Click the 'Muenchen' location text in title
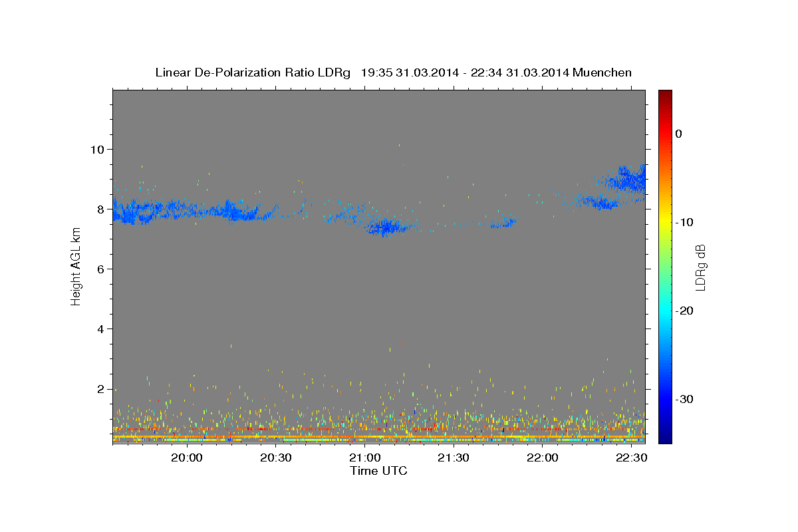This screenshot has width=798, height=532. coord(602,72)
